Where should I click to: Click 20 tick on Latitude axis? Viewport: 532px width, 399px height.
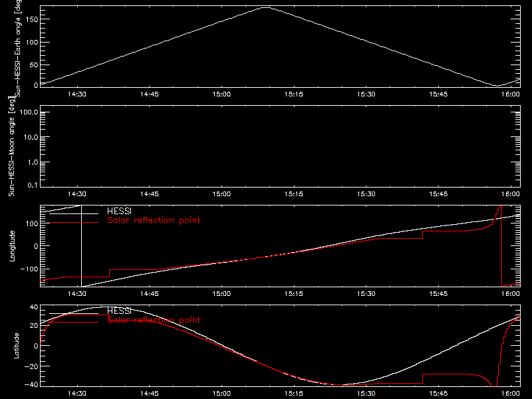coord(34,326)
